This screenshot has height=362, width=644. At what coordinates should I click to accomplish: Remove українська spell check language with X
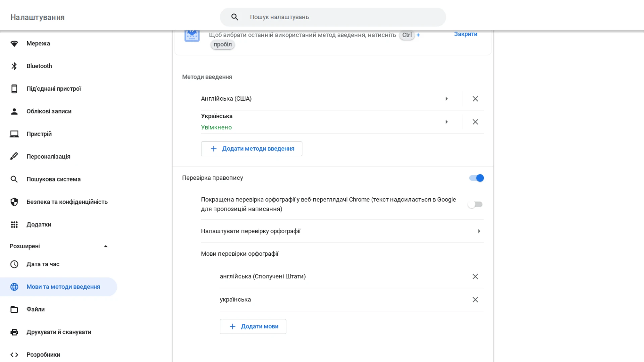[x=475, y=300]
